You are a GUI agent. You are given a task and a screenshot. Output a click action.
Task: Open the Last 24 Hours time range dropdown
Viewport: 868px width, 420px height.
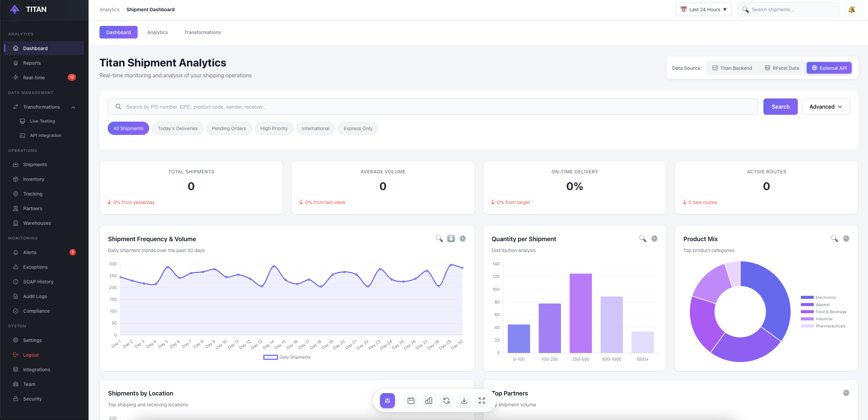[703, 9]
